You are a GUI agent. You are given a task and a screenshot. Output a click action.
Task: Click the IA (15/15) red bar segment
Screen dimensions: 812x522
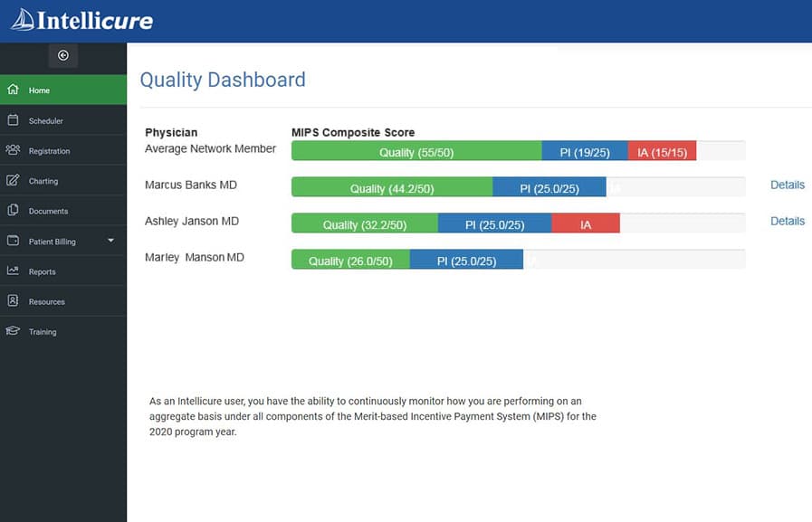tap(662, 150)
